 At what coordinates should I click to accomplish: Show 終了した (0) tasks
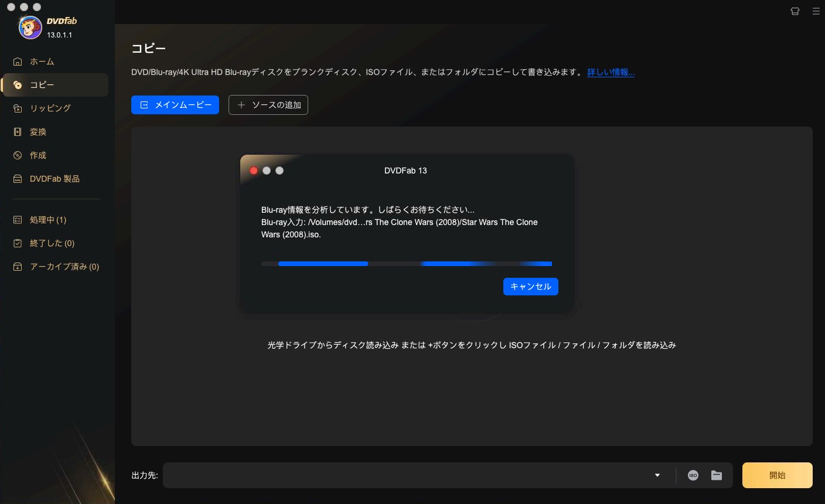pos(56,243)
